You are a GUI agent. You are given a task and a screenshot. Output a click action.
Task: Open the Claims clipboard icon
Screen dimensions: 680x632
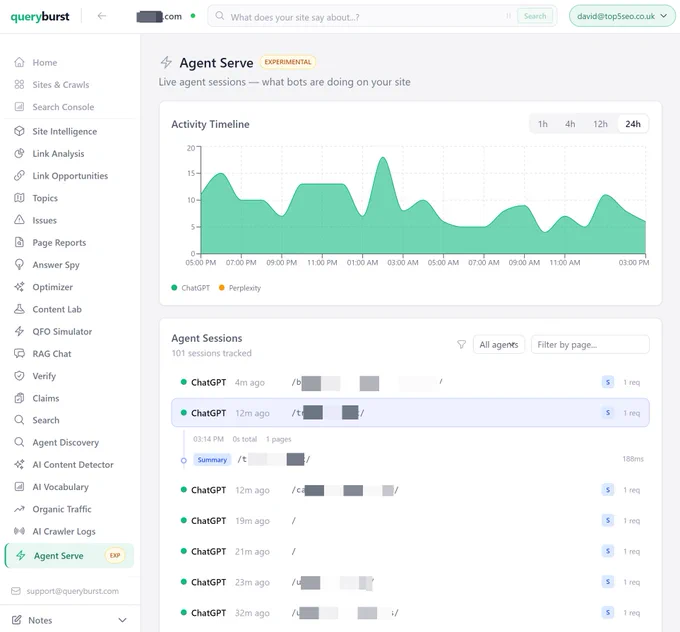pyautogui.click(x=19, y=398)
